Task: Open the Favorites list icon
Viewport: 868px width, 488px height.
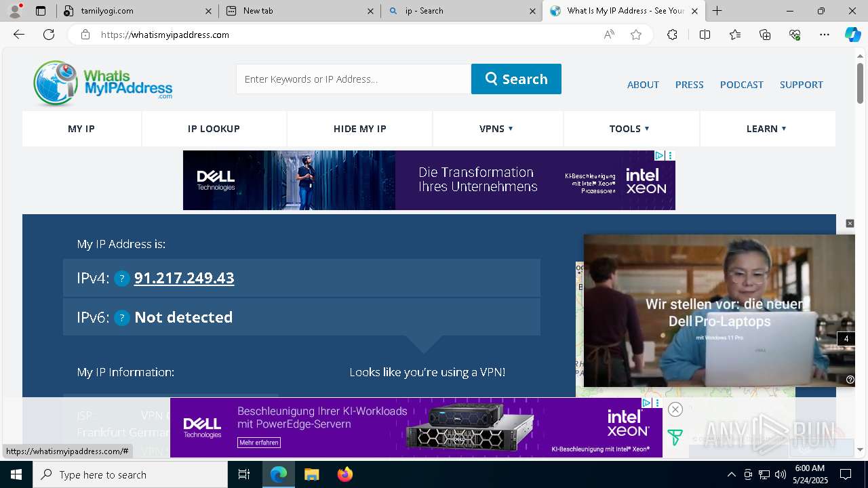Action: coord(735,35)
